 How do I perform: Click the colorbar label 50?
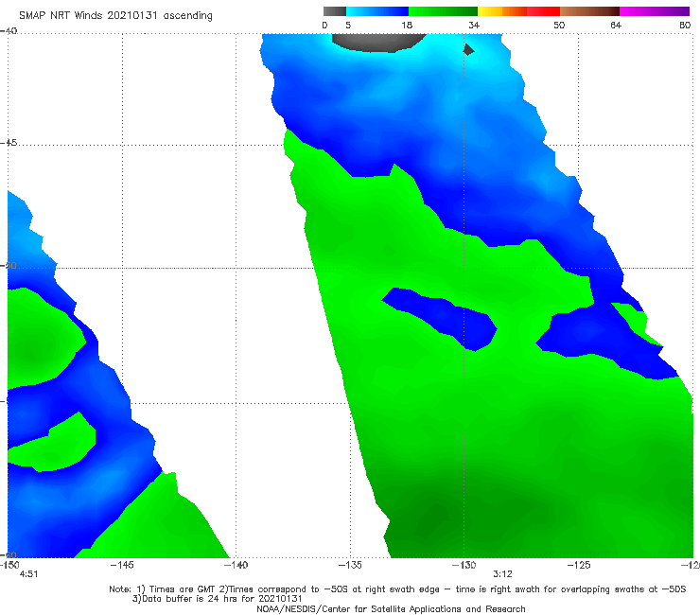[x=559, y=25]
